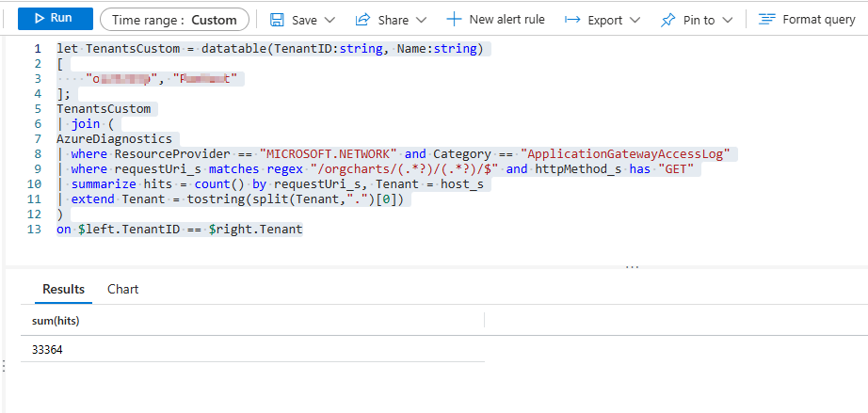Image resolution: width=868 pixels, height=413 pixels.
Task: Click the "datatable" keyword on line 1
Action: 233,49
